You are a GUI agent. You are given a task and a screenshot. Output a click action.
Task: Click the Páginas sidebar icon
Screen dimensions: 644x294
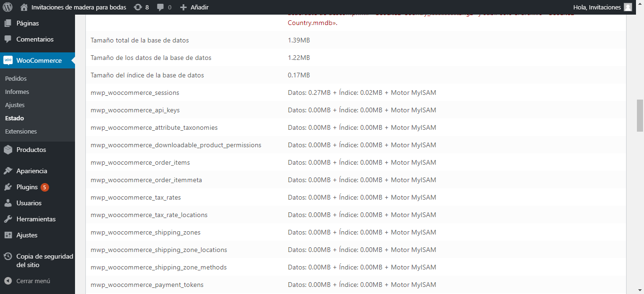click(x=8, y=23)
